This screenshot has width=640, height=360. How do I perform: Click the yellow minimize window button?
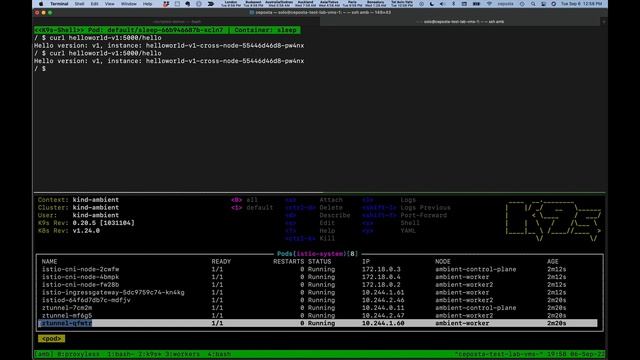(x=44, y=13)
